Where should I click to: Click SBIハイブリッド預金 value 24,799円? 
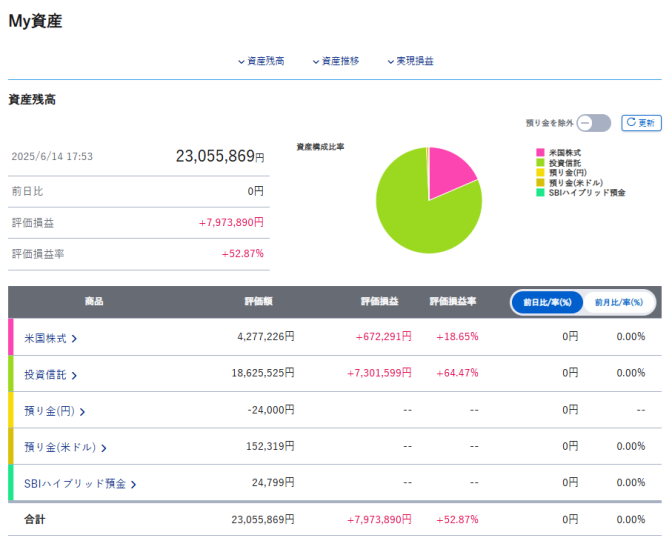(273, 483)
